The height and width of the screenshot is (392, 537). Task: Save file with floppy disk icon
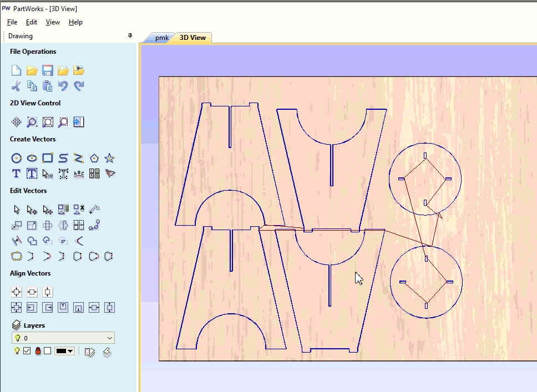[48, 70]
